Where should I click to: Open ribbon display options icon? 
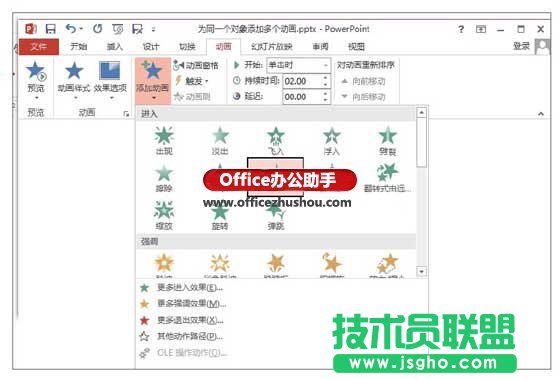[481, 29]
